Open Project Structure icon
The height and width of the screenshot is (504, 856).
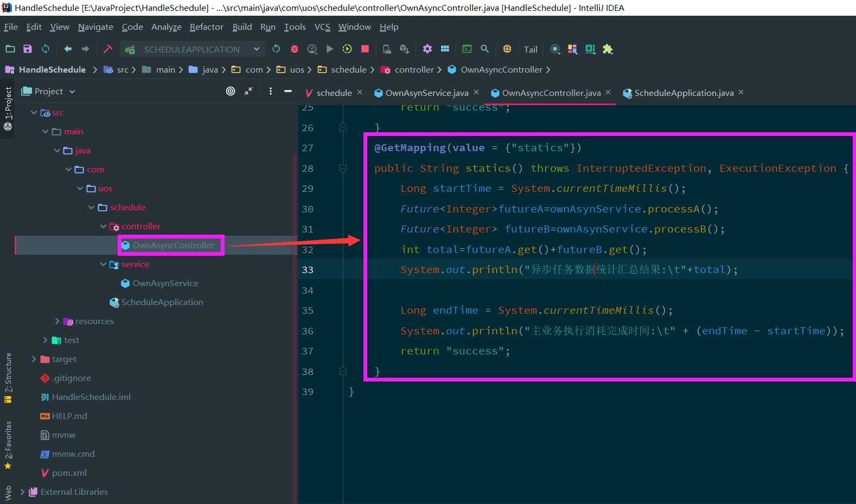coord(445,49)
